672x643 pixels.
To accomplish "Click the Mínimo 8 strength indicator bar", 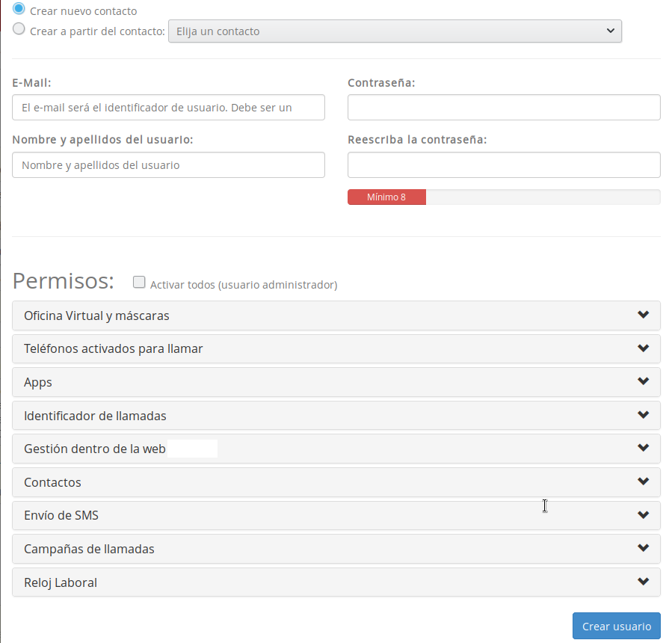I will (x=386, y=197).
